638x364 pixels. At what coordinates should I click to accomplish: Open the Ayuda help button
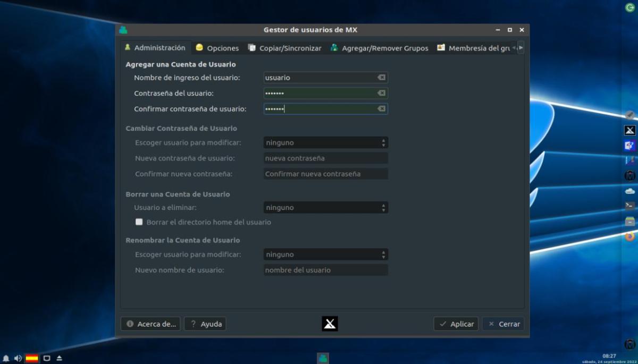[205, 324]
